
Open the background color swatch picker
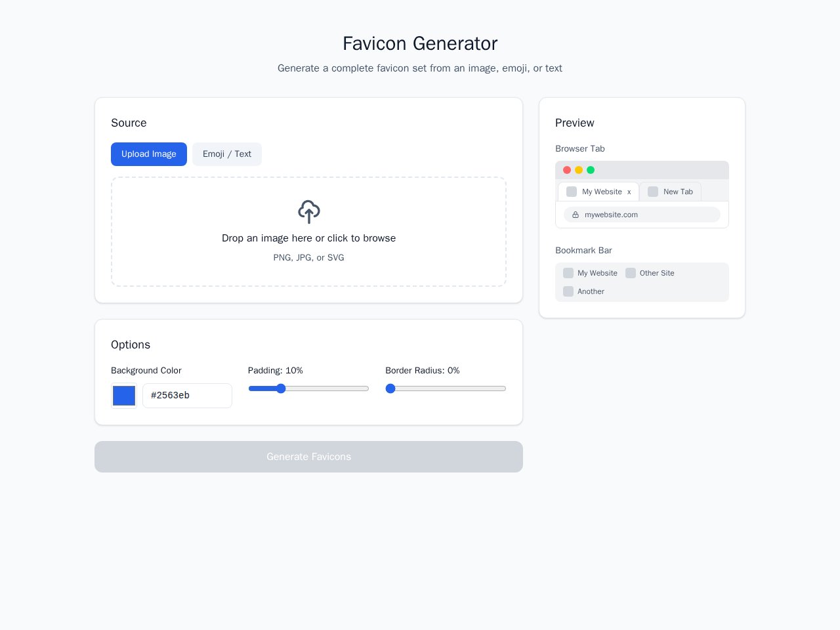(x=124, y=396)
